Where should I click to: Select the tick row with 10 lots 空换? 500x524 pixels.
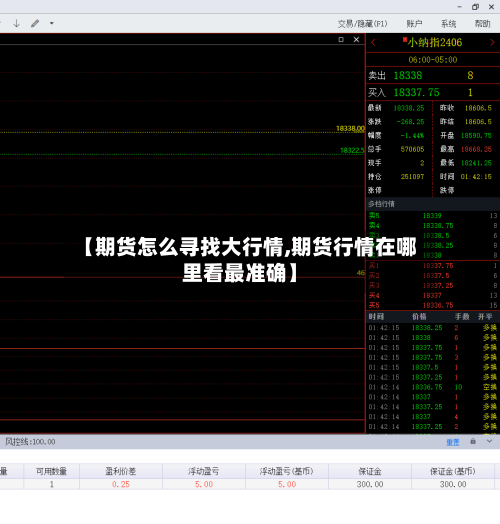[x=433, y=387]
